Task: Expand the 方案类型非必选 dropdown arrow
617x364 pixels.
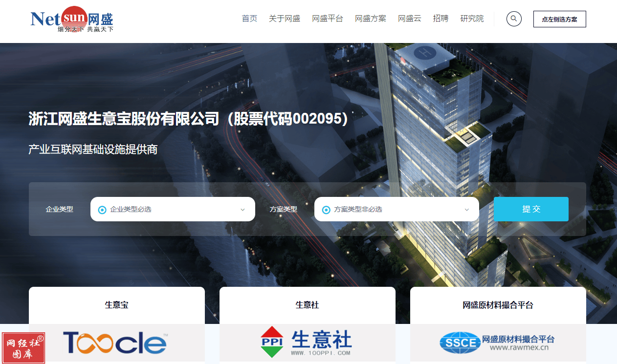Action: pyautogui.click(x=466, y=210)
